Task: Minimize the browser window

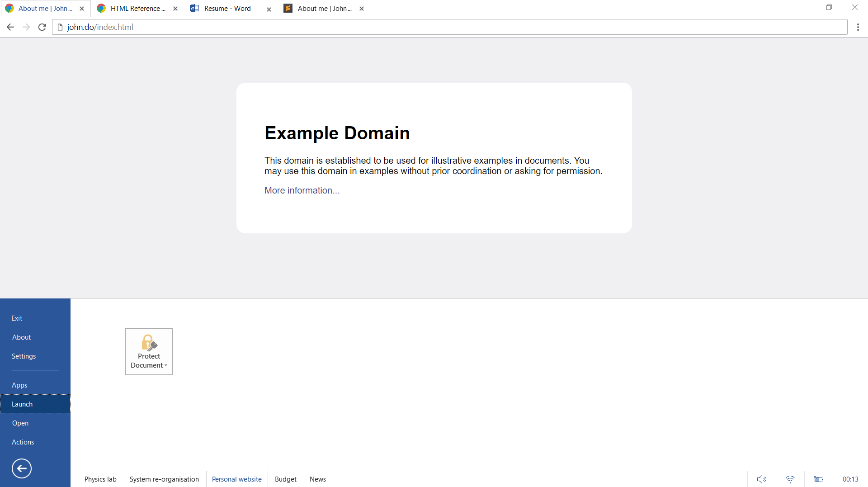Action: [x=803, y=7]
